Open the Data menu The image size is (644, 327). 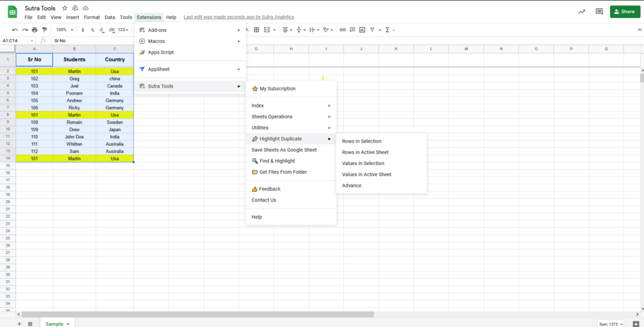pos(110,17)
